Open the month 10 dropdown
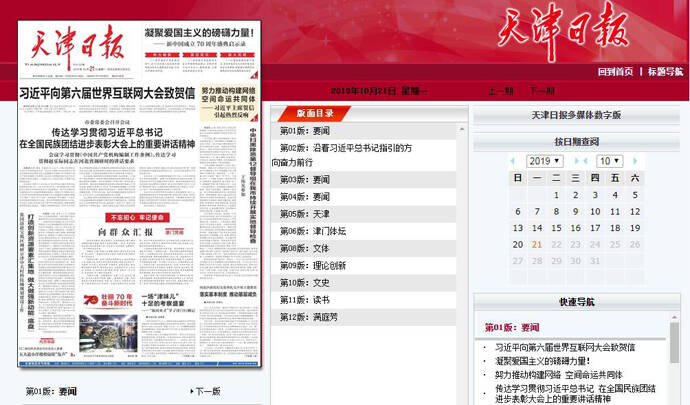Screen dimensions: 690x405 [x=609, y=161]
